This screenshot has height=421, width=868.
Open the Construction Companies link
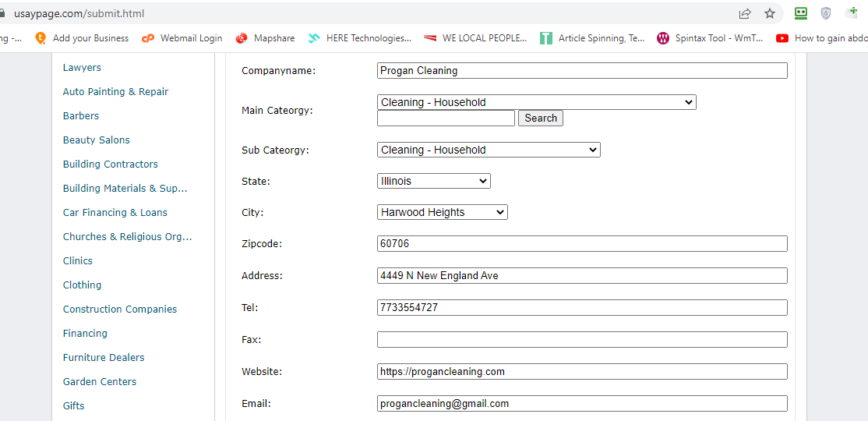coord(120,309)
